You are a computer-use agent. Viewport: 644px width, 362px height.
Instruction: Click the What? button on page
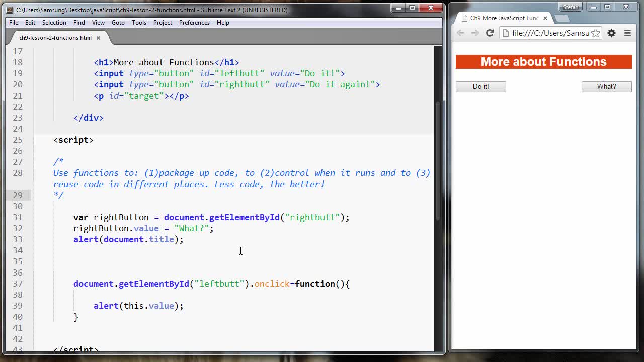click(x=606, y=86)
